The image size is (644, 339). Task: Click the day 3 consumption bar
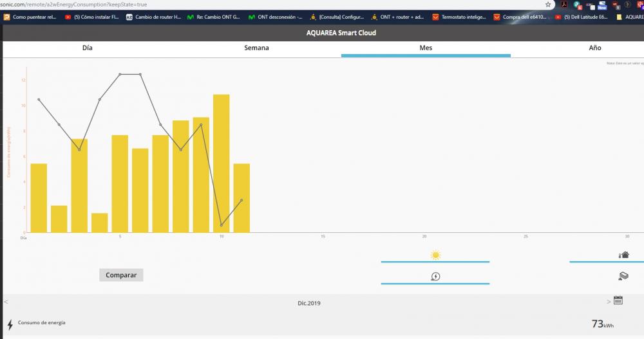coord(79,186)
